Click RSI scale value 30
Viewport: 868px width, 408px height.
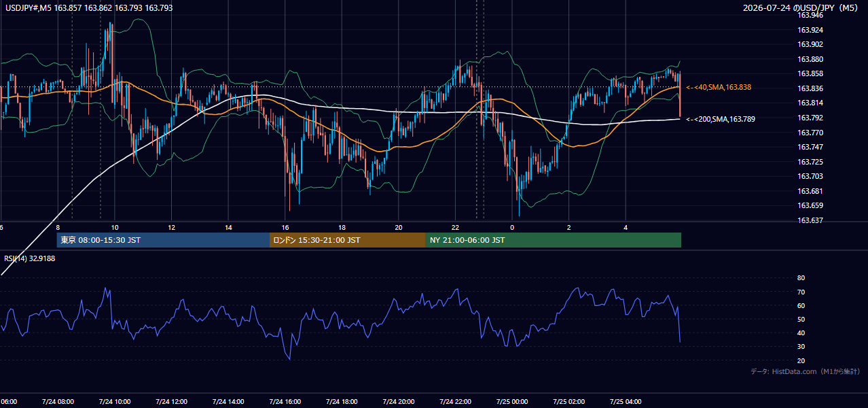pyautogui.click(x=801, y=347)
